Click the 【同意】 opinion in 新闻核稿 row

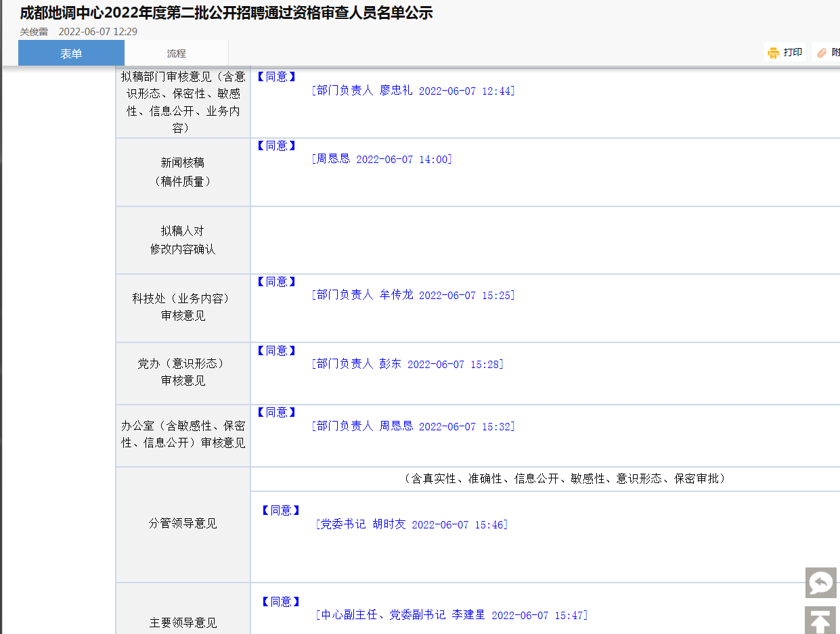(x=276, y=145)
